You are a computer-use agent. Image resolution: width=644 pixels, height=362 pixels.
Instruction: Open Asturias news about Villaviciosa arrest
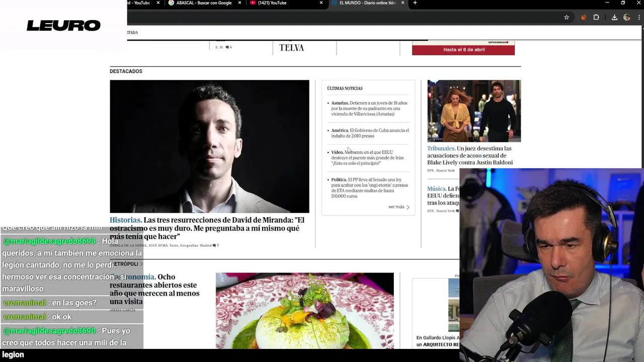click(x=369, y=109)
